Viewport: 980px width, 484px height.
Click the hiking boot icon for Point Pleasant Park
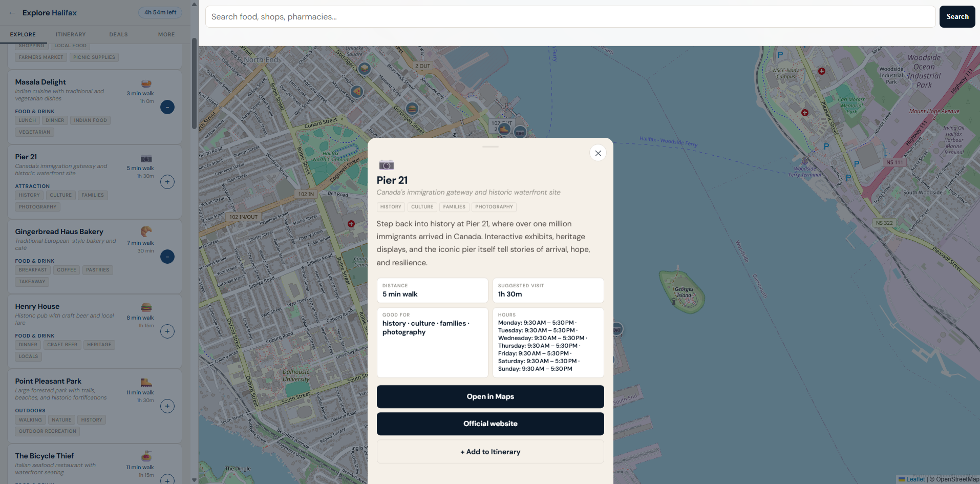(x=146, y=382)
